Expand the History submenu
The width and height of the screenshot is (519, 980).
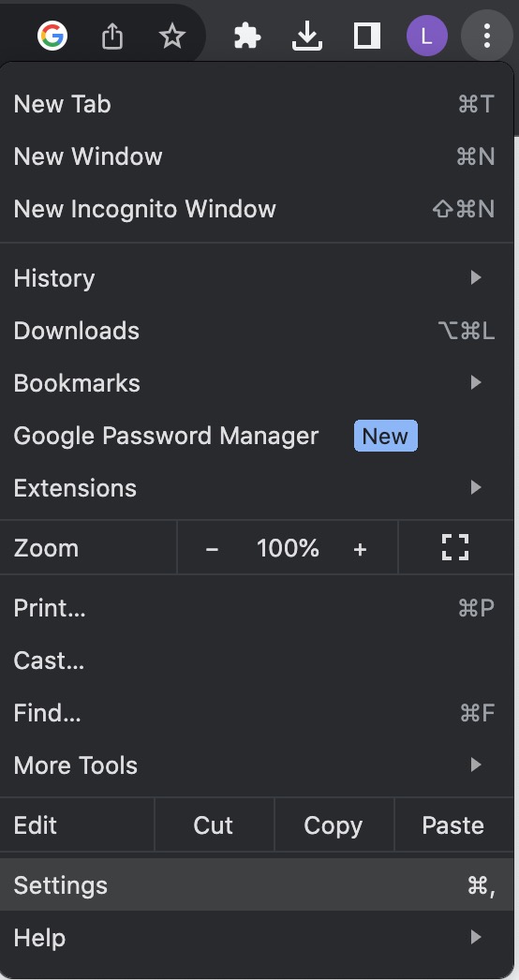(x=257, y=277)
